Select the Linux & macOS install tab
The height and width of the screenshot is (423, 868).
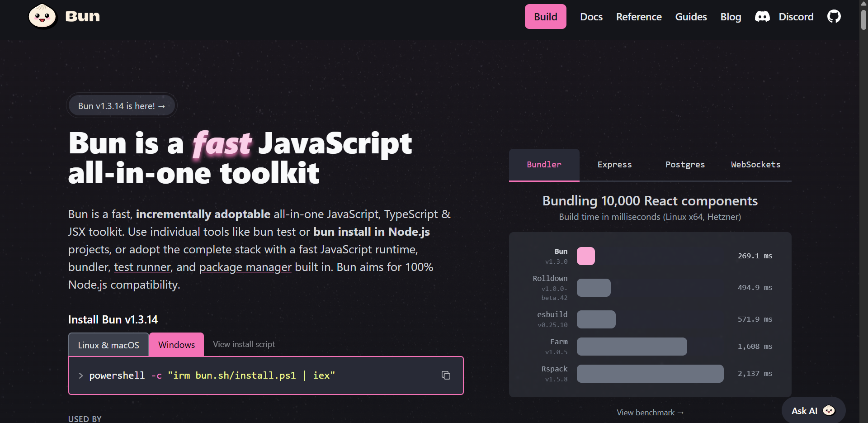[x=108, y=345]
